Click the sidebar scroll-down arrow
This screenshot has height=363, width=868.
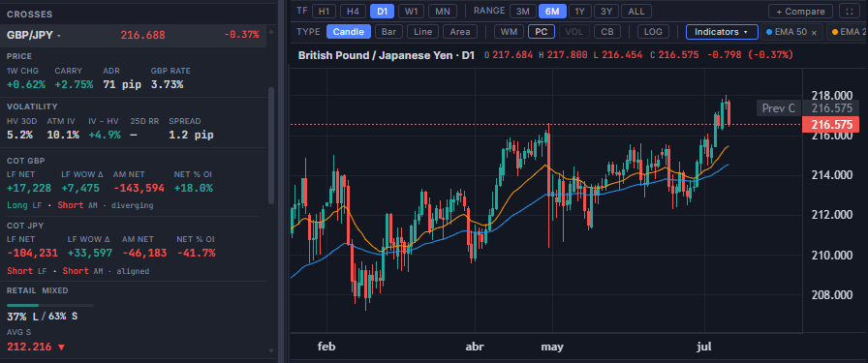[x=271, y=350]
